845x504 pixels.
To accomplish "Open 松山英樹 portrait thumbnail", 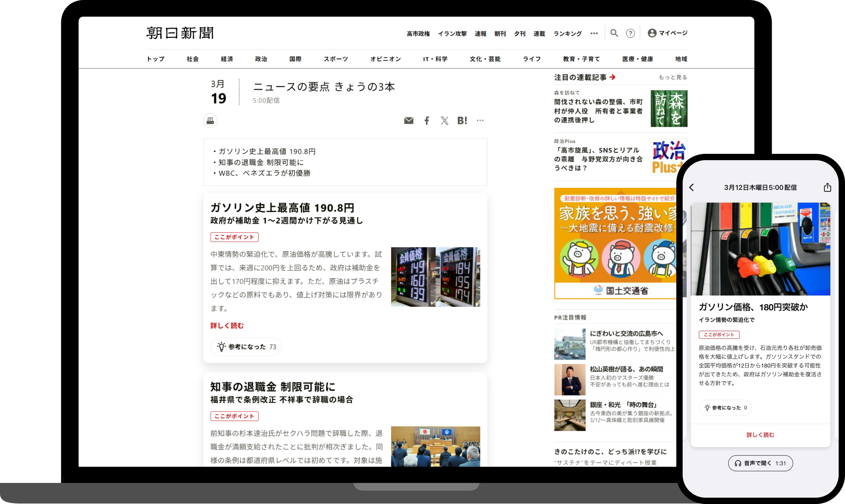I will (570, 380).
